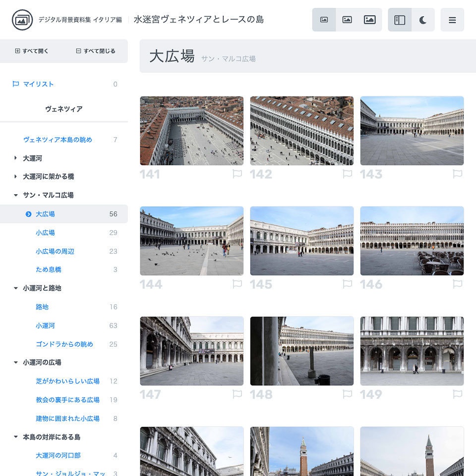Open ため息橋 category

pos(49,270)
